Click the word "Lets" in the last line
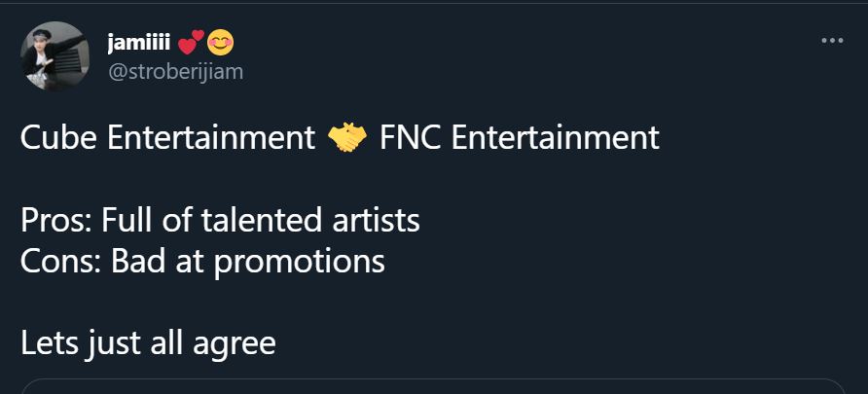The image size is (868, 394). pyautogui.click(x=45, y=343)
